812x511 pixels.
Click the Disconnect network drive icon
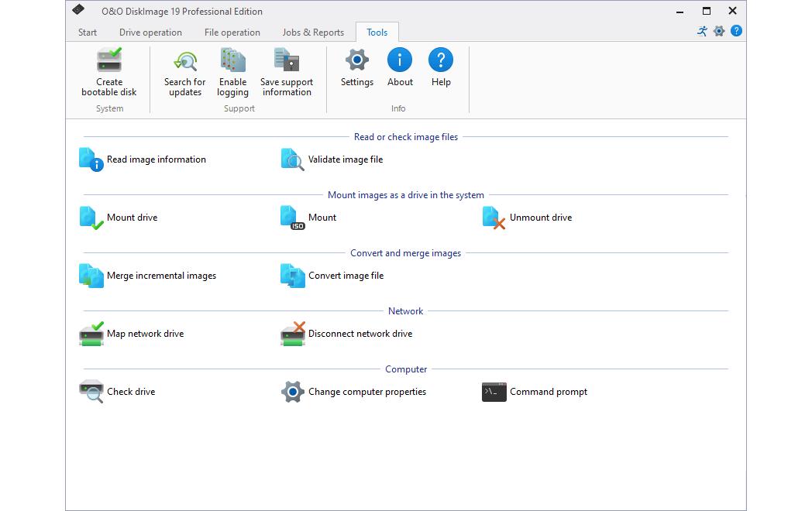293,334
